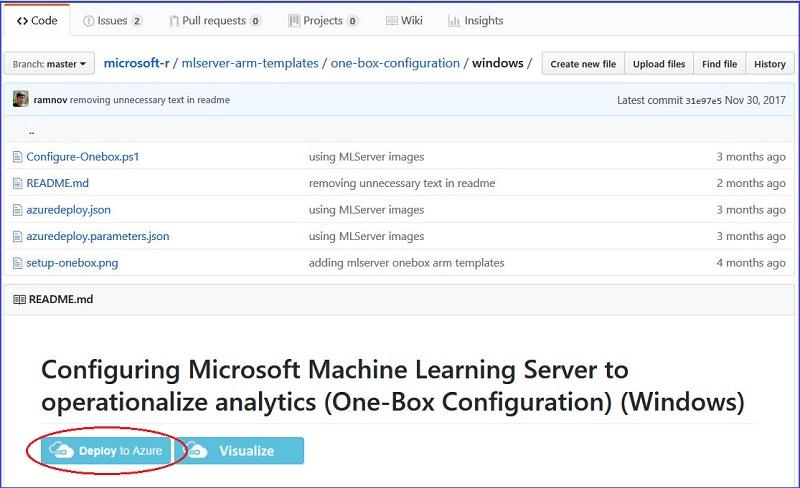The width and height of the screenshot is (800, 488).
Task: Go to the Wiki tab
Action: click(x=404, y=20)
